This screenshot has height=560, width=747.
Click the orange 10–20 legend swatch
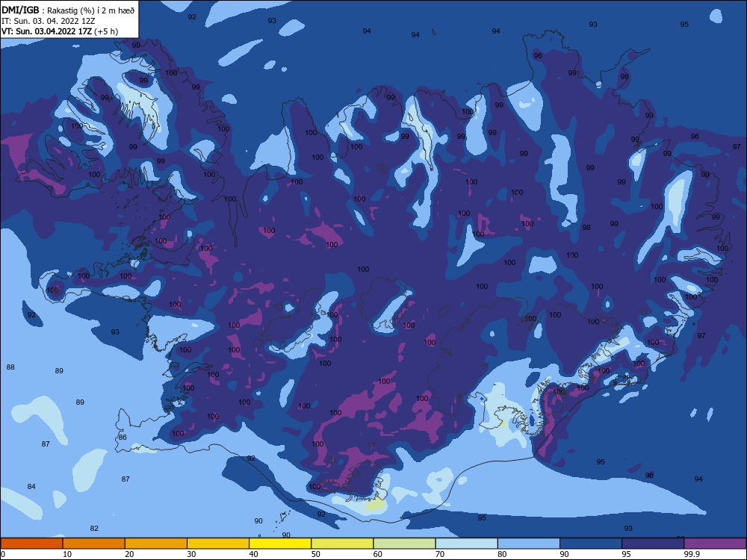[x=94, y=544]
